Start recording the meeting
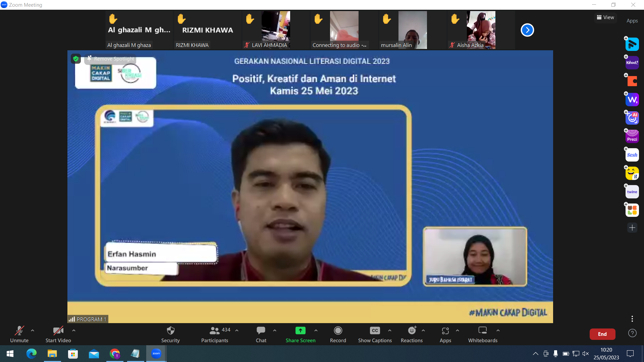The height and width of the screenshot is (362, 644). pos(338,334)
